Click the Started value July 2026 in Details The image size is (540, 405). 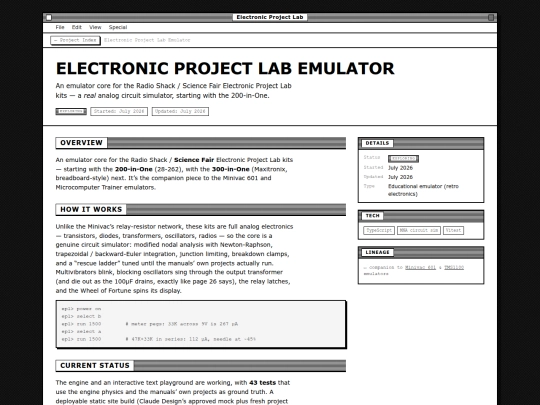(400, 168)
